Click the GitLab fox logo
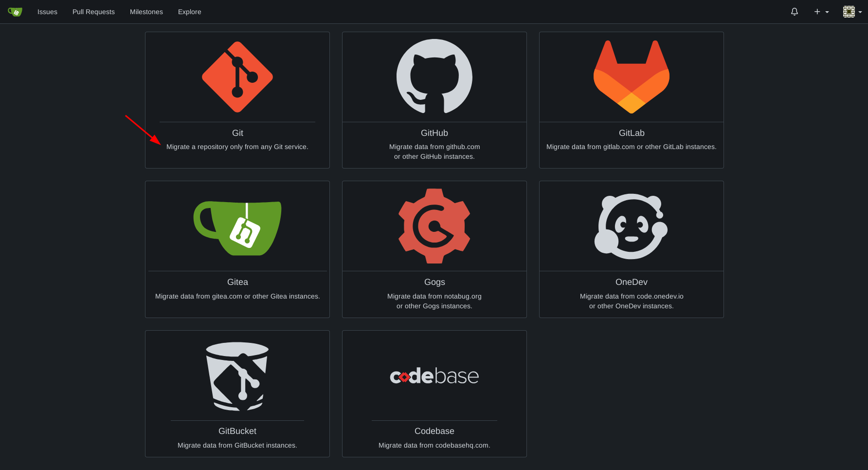Image resolution: width=868 pixels, height=470 pixels. 632,77
